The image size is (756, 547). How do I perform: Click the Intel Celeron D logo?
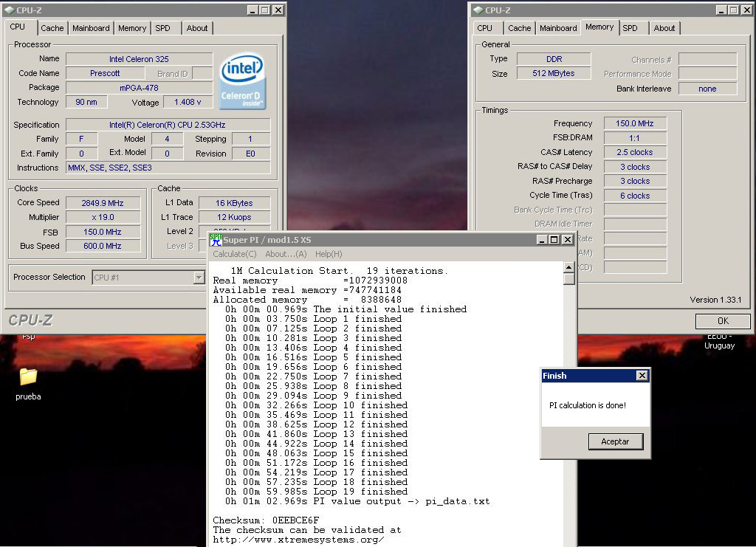242,81
